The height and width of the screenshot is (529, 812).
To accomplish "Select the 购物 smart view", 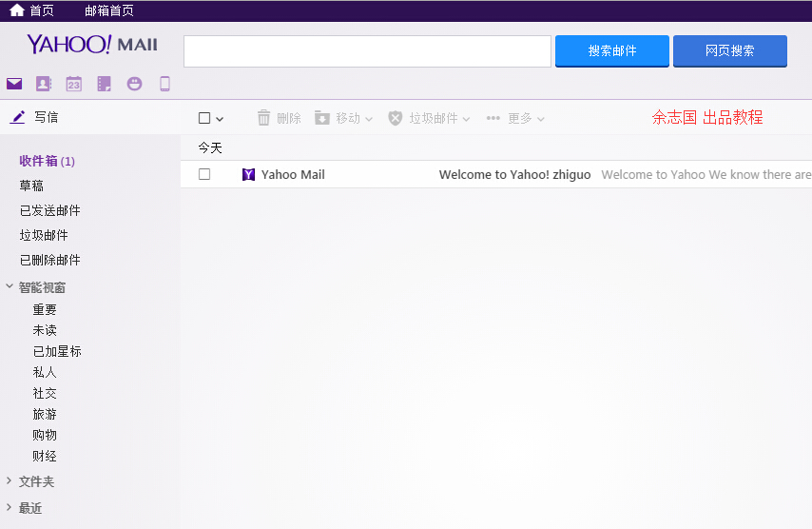I will pyautogui.click(x=45, y=435).
